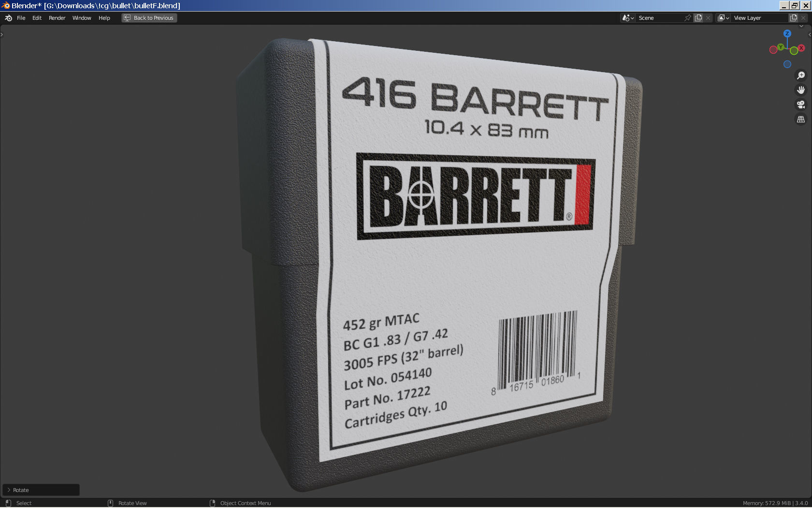812x508 pixels.
Task: Click the new scene icon
Action: 698,18
